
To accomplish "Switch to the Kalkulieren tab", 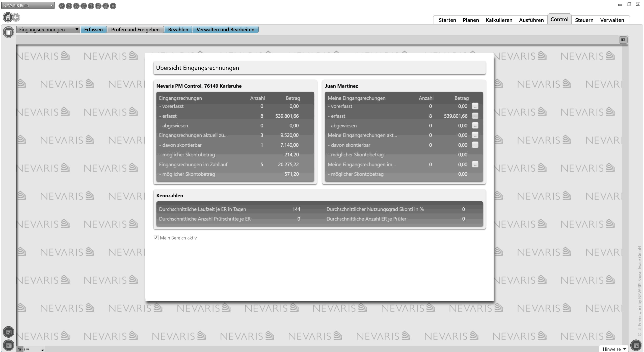I will (x=499, y=20).
